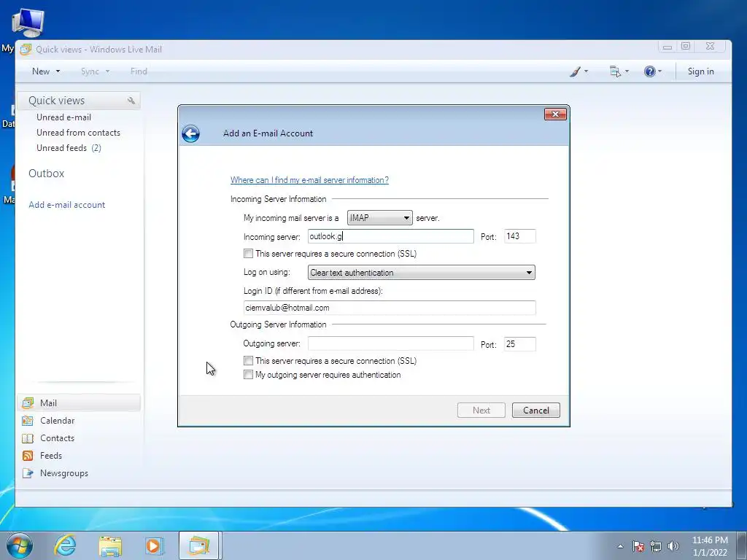
Task: Show hidden system tray icons arrow
Action: pos(620,546)
